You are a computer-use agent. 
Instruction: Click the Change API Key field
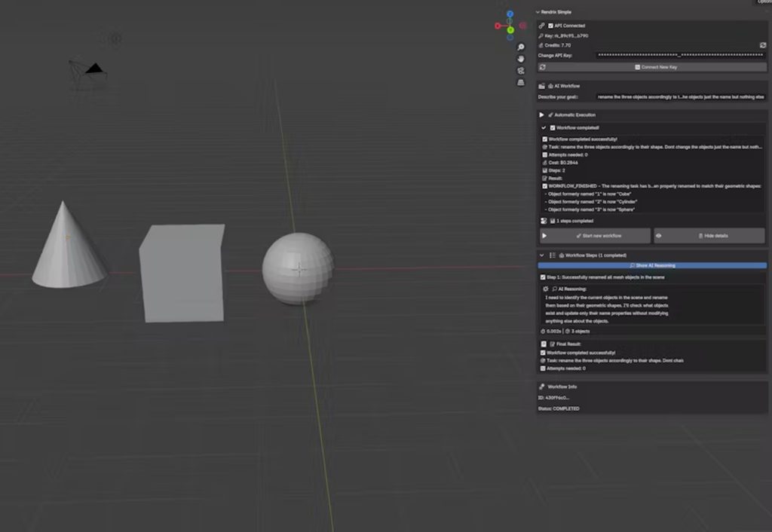681,55
